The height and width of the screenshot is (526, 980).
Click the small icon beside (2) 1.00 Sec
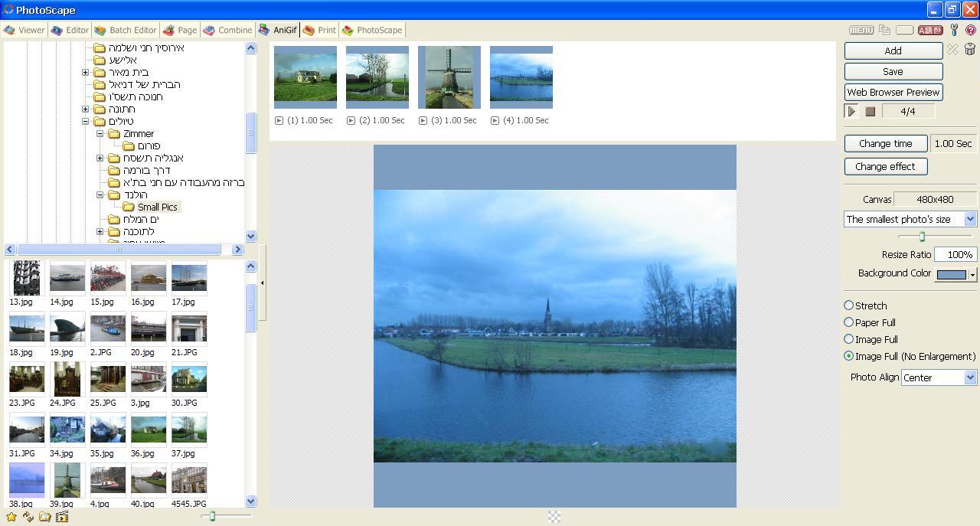pos(351,120)
